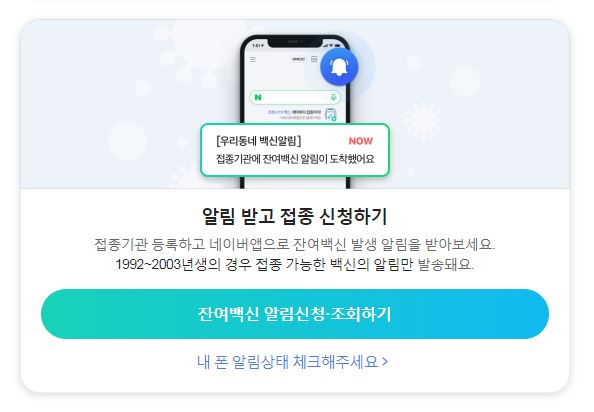The width and height of the screenshot is (594, 412).
Task: Click the chevron after 체크해주세요 link
Action: [x=385, y=362]
